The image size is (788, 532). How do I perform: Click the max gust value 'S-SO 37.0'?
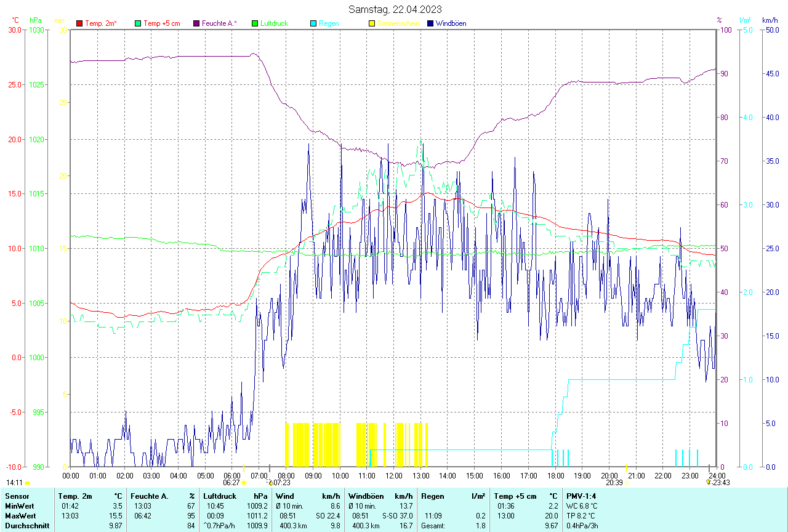396,515
